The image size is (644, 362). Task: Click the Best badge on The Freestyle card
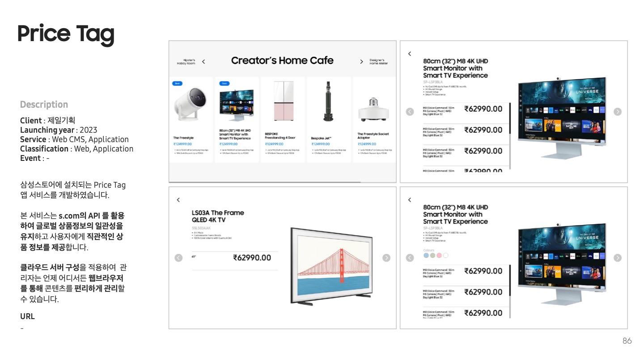point(177,84)
